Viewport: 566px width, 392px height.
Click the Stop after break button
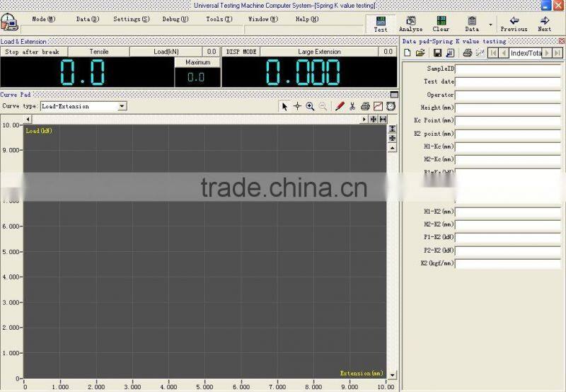pyautogui.click(x=33, y=52)
